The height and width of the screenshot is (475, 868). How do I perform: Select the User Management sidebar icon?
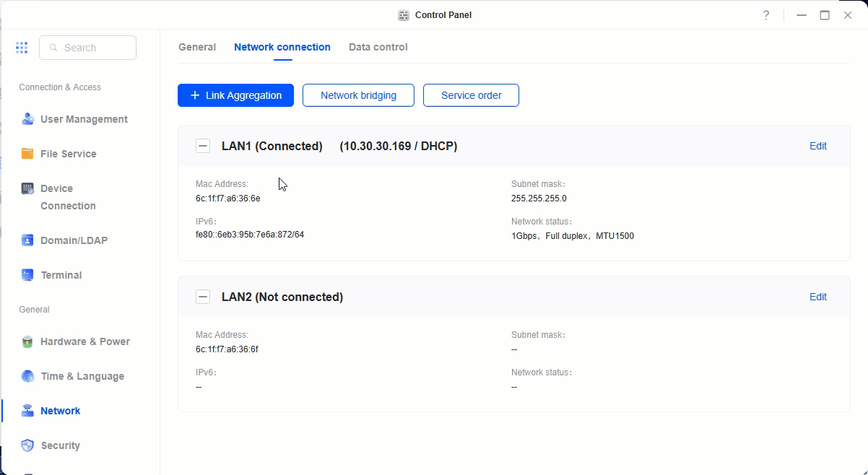27,118
